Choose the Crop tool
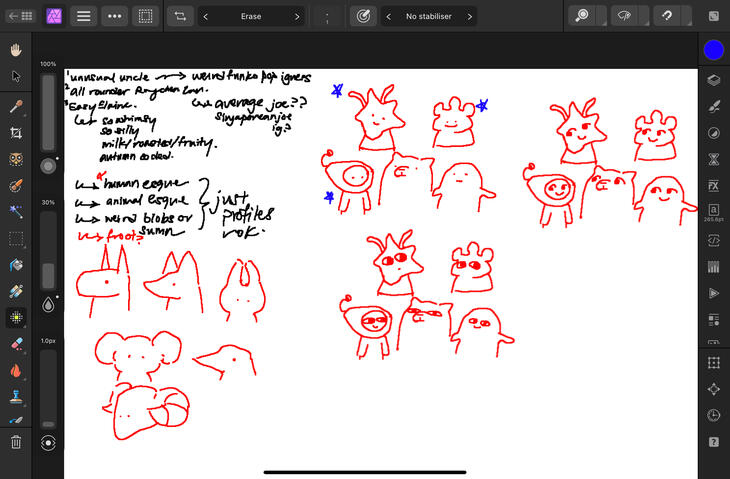This screenshot has width=730, height=479. (16, 133)
